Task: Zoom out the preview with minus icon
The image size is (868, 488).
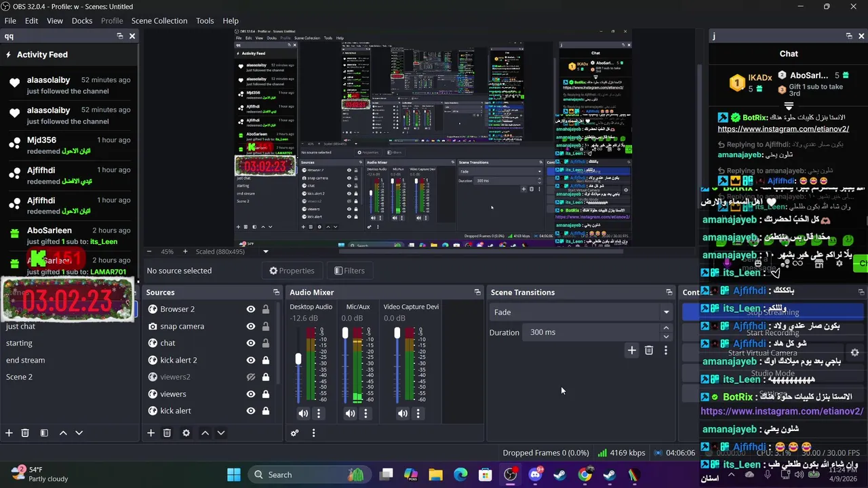Action: (x=151, y=251)
